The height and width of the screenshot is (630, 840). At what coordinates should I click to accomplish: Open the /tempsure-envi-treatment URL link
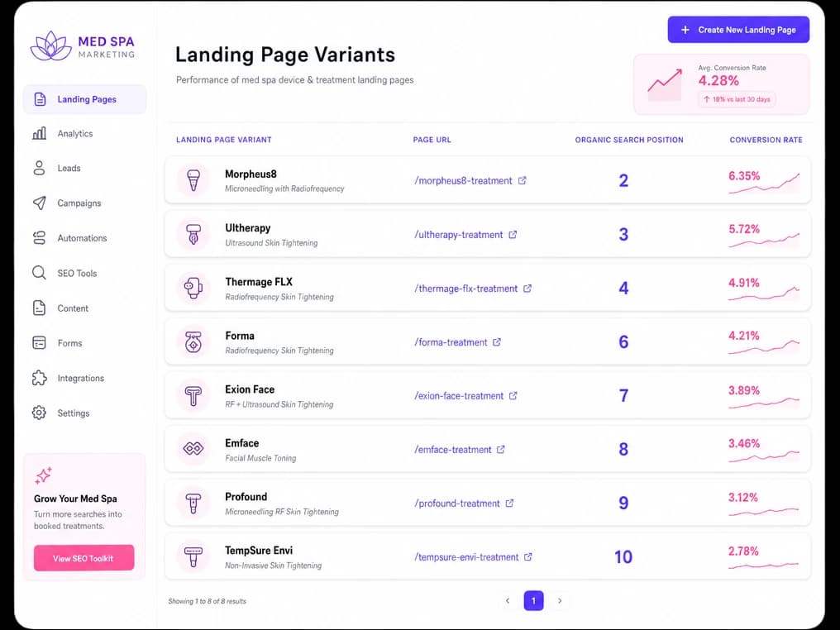pos(466,557)
